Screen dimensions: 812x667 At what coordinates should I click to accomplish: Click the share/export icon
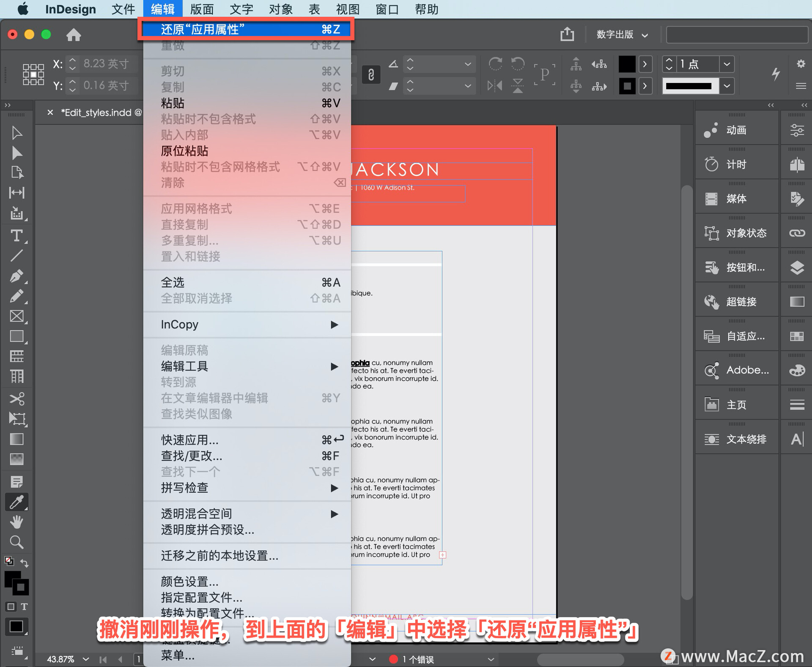(x=567, y=34)
